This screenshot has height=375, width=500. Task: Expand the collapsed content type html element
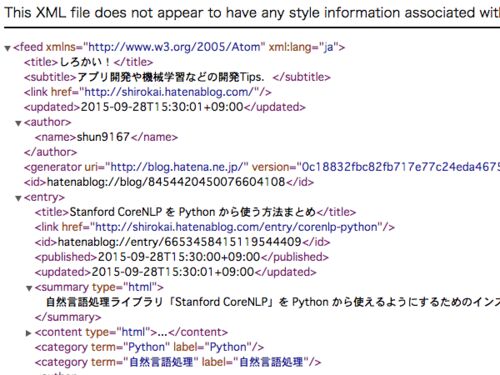[x=28, y=333]
